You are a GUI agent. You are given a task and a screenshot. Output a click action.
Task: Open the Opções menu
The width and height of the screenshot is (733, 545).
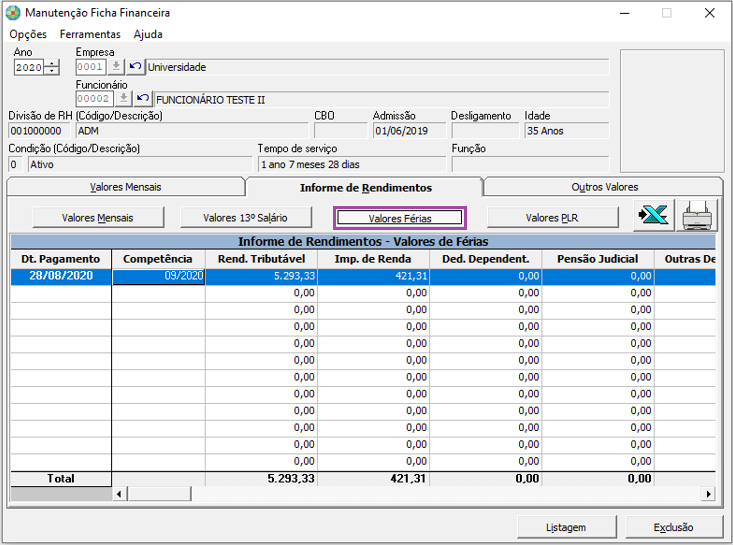(x=28, y=34)
